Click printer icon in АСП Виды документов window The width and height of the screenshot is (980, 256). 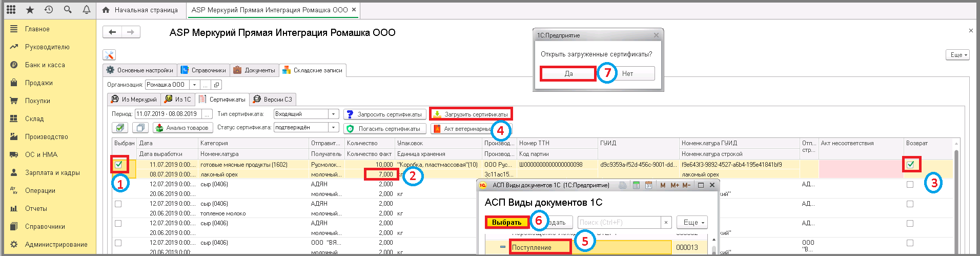623,185
